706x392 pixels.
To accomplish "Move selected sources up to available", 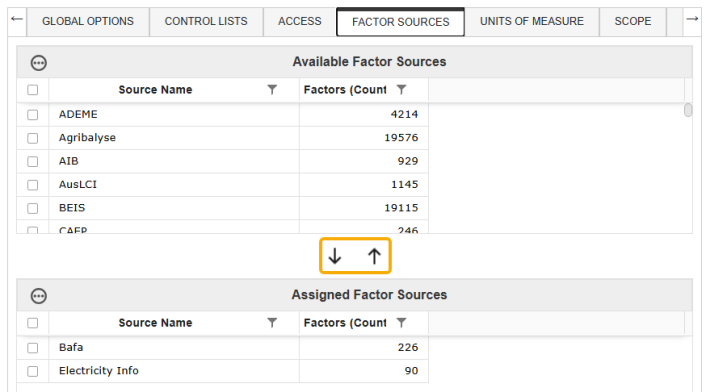I will (x=374, y=256).
